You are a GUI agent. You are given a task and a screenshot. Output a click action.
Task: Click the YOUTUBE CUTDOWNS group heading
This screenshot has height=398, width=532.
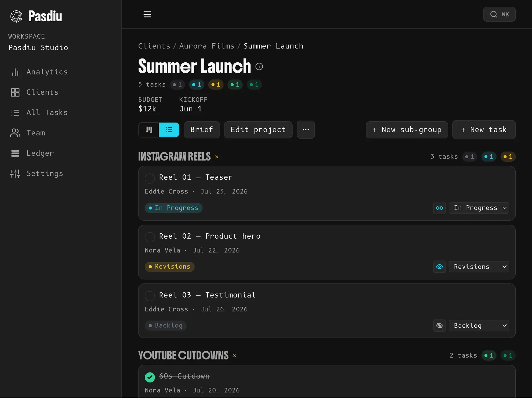pos(183,355)
